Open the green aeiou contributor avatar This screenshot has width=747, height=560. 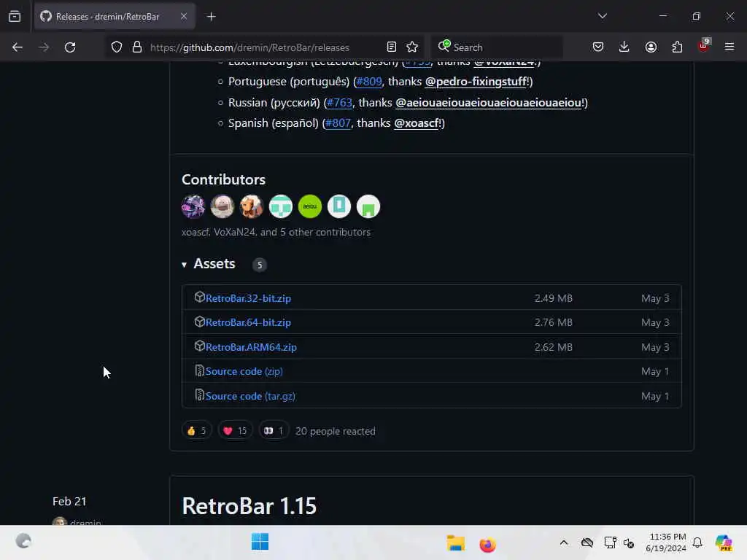coord(309,206)
